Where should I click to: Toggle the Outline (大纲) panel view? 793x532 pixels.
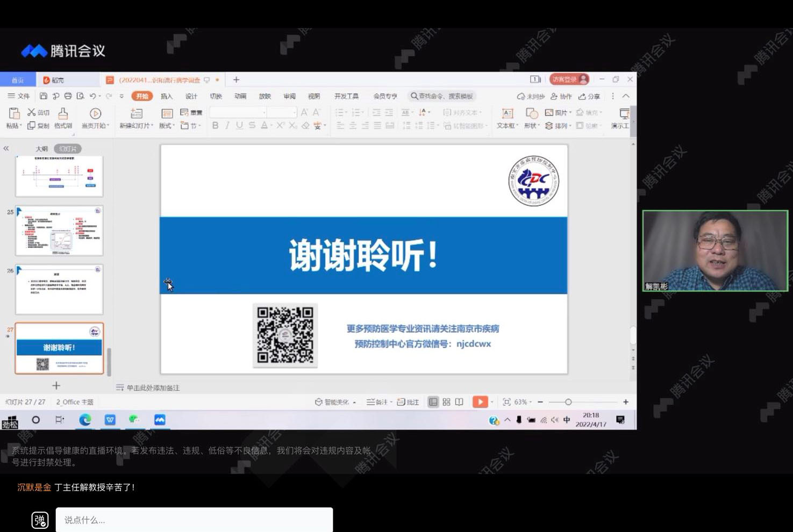coord(41,149)
